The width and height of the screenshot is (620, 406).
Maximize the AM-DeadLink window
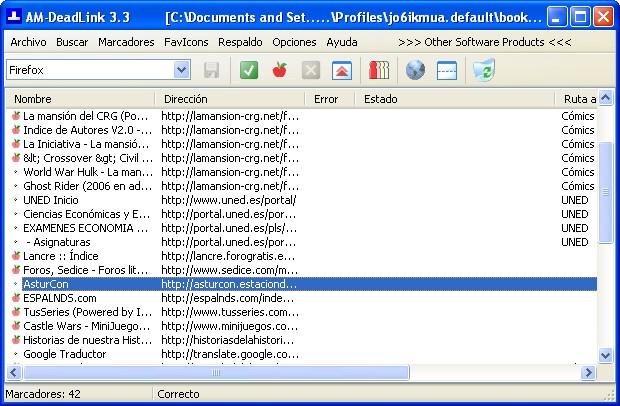click(x=580, y=17)
